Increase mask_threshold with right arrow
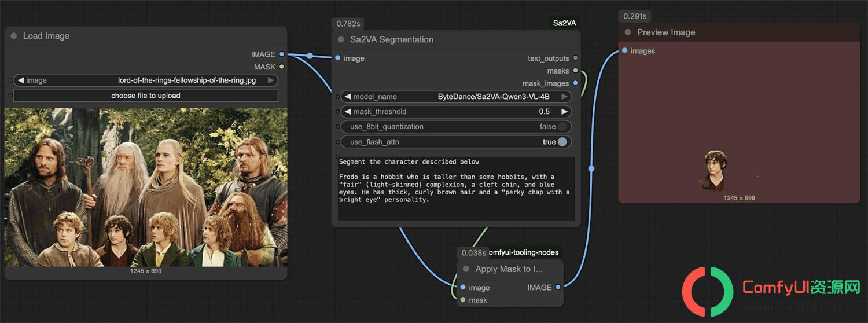This screenshot has height=323, width=868. click(564, 112)
